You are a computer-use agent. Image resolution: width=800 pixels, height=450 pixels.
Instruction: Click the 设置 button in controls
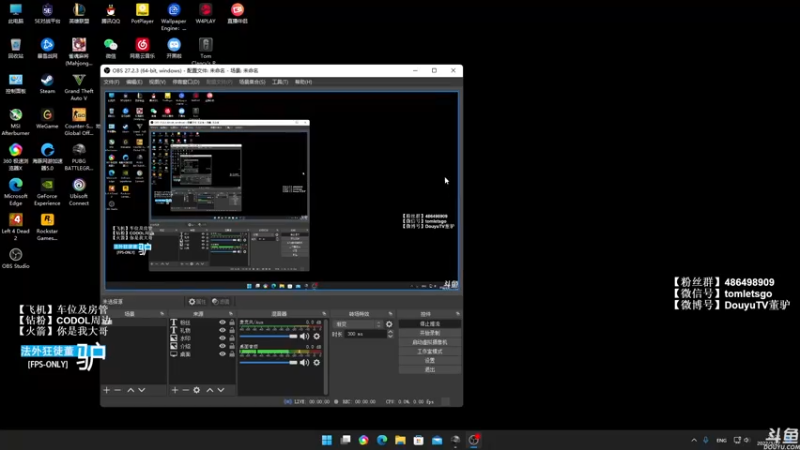click(430, 361)
